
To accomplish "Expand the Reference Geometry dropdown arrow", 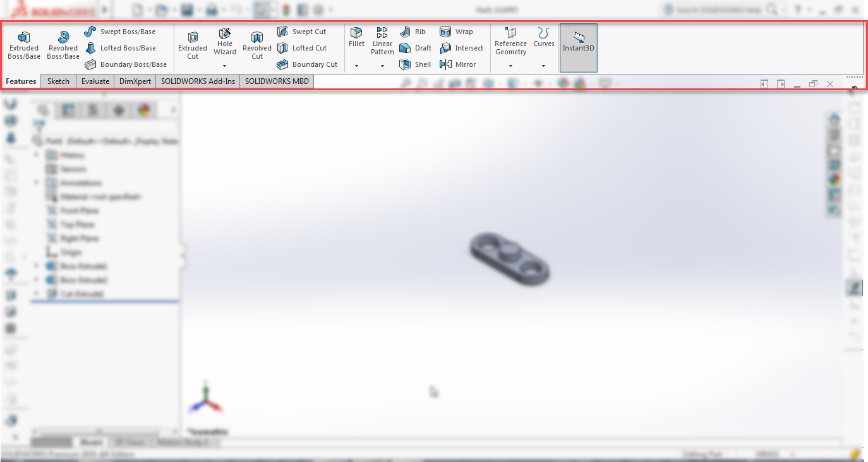I will pos(510,65).
